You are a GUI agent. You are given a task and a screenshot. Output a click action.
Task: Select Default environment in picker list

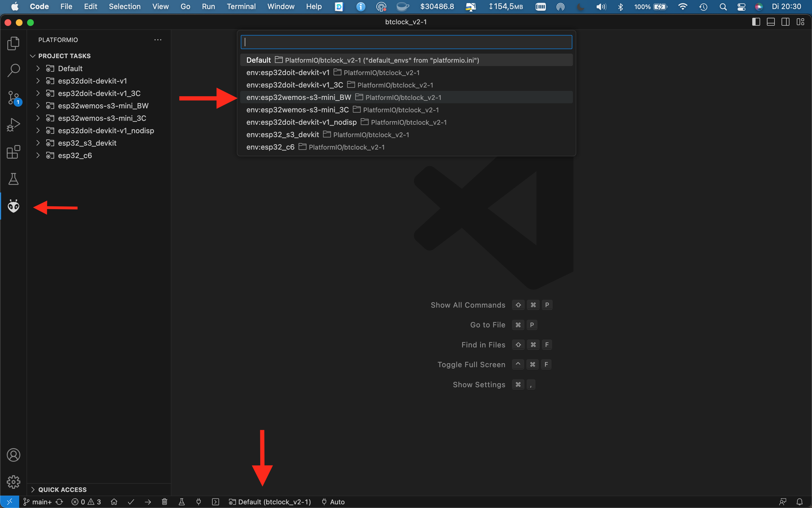pyautogui.click(x=406, y=60)
